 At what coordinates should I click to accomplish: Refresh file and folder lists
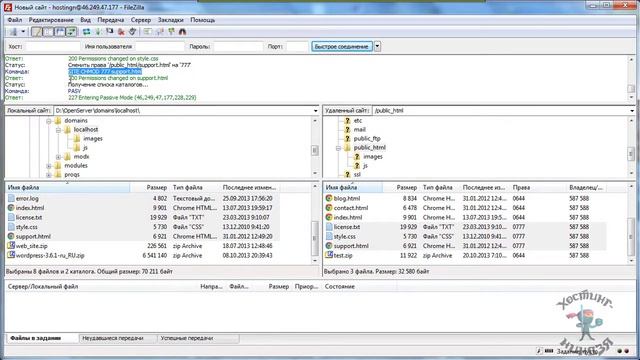coord(87,32)
